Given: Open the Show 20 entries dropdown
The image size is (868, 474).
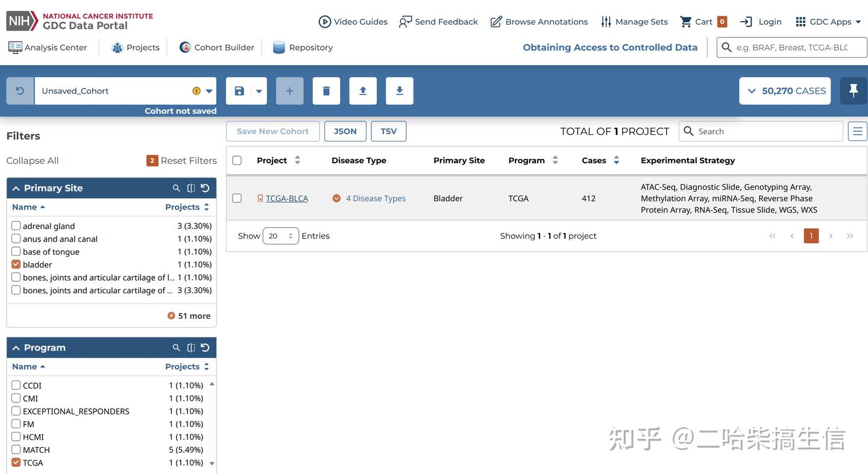Looking at the screenshot, I should pyautogui.click(x=281, y=236).
